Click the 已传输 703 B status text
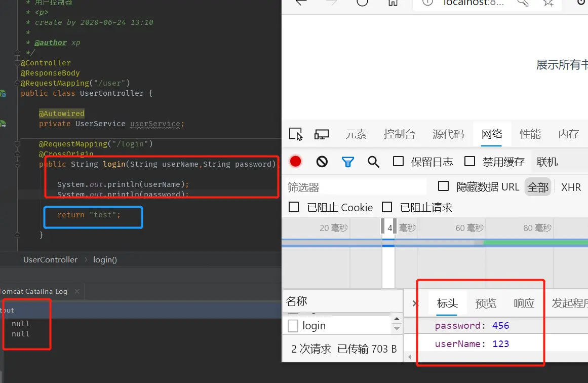Viewport: 588px width, 383px height. click(367, 349)
